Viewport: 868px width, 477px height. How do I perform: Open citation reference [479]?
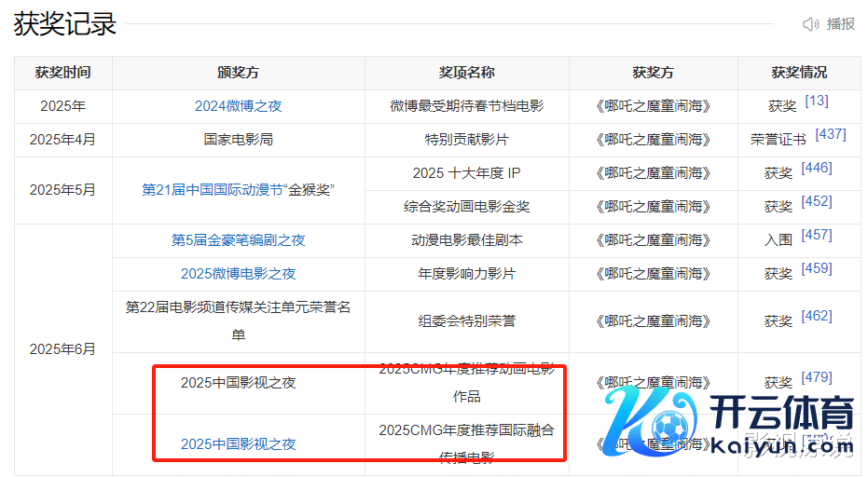tap(816, 377)
